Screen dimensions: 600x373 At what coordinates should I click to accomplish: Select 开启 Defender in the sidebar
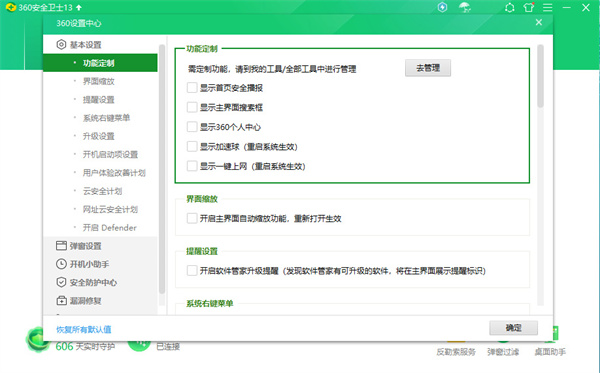click(x=109, y=228)
